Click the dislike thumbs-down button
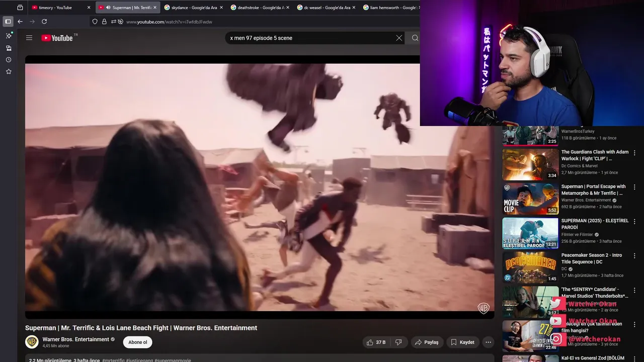The width and height of the screenshot is (644, 362). [x=398, y=342]
